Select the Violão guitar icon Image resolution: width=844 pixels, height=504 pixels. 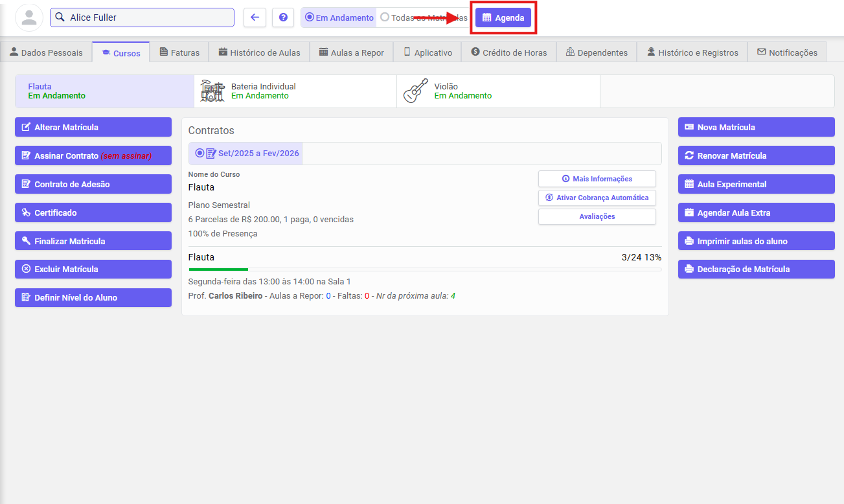click(x=415, y=91)
